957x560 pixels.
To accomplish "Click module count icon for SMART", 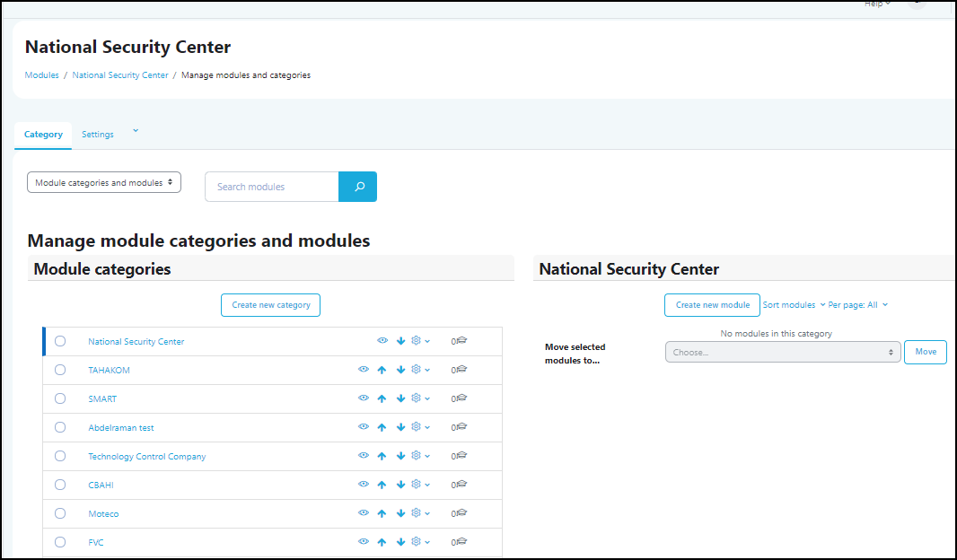I will 462,398.
